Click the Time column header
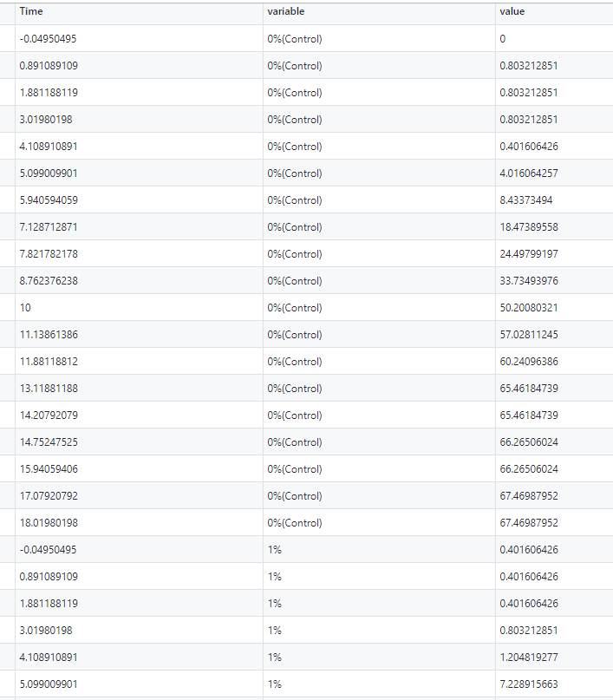This screenshot has width=613, height=700. 30,11
